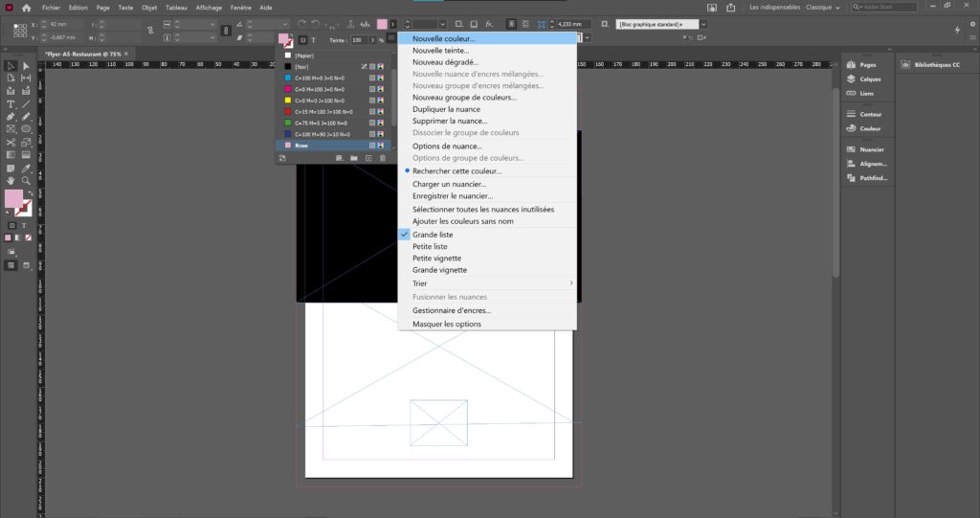Toggle Grande liste view option

point(433,235)
